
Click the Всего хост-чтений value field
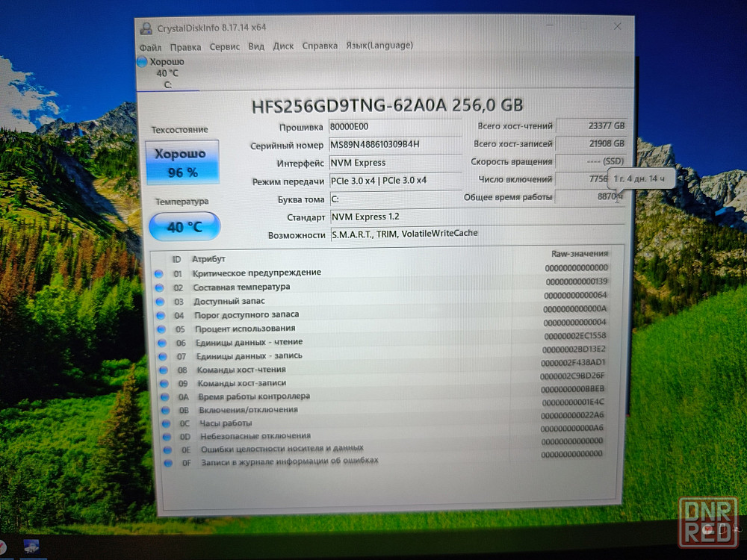point(591,126)
